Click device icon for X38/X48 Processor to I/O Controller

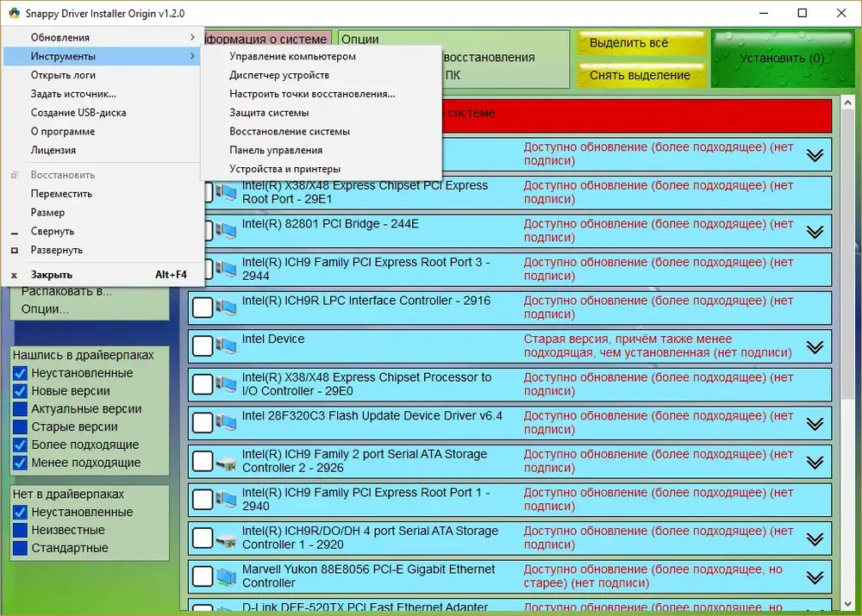click(x=226, y=384)
